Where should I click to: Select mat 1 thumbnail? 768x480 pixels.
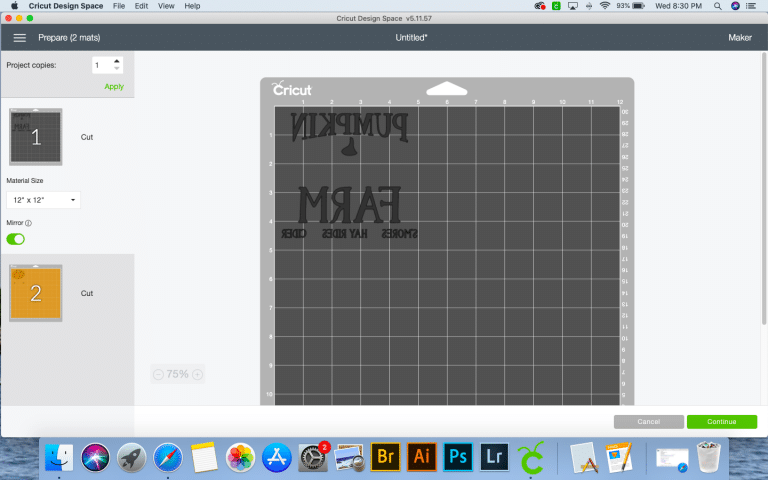(36, 137)
